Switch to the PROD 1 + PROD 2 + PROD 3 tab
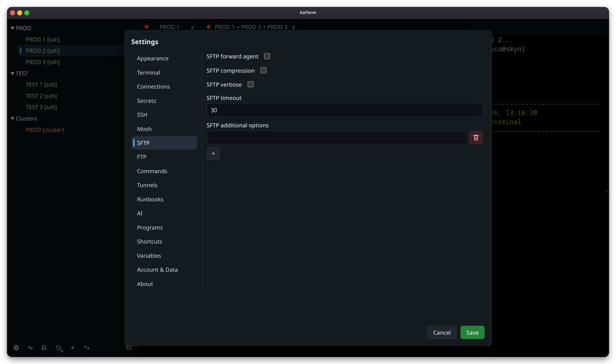 [x=251, y=27]
